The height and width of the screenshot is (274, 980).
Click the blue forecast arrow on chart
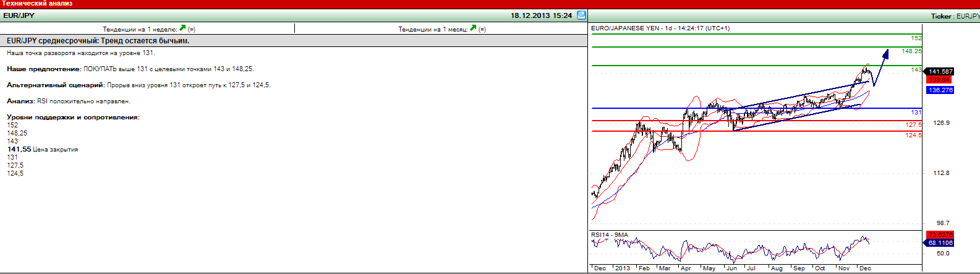(880, 67)
